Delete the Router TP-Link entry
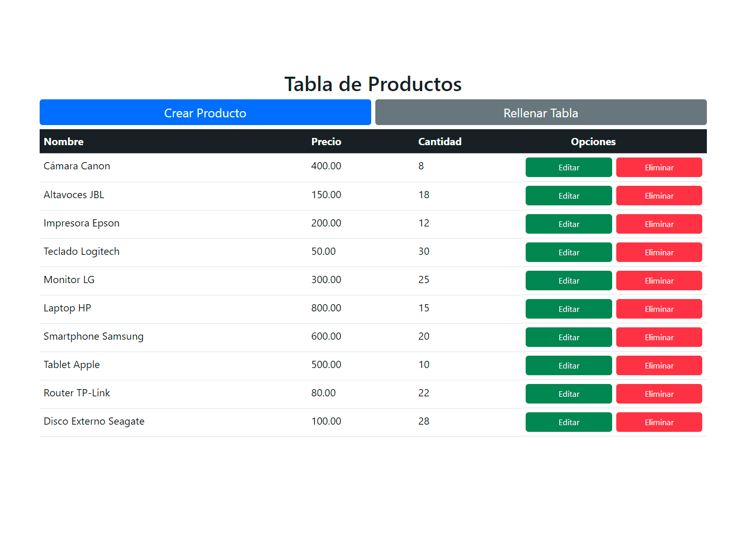 pos(659,394)
